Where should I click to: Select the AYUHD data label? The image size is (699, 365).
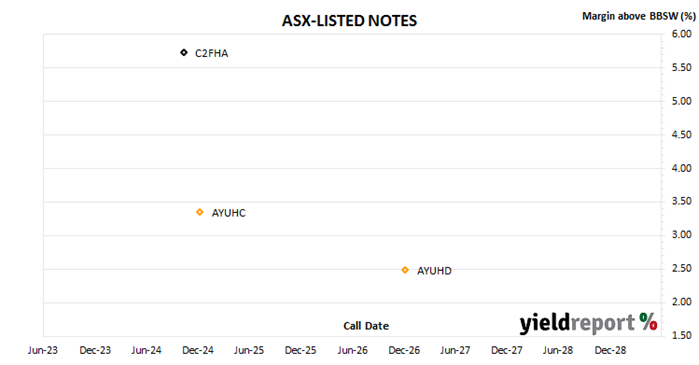tap(434, 271)
